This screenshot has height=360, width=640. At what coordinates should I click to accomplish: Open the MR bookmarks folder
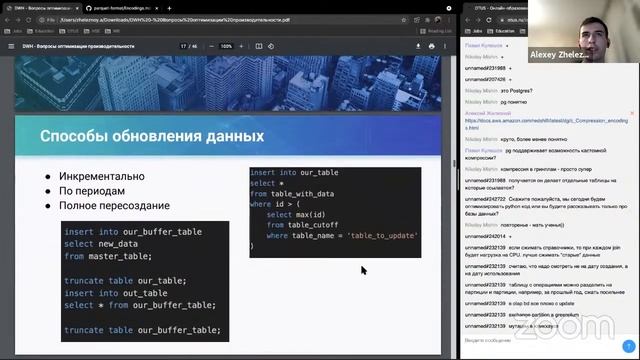pyautogui.click(x=112, y=31)
